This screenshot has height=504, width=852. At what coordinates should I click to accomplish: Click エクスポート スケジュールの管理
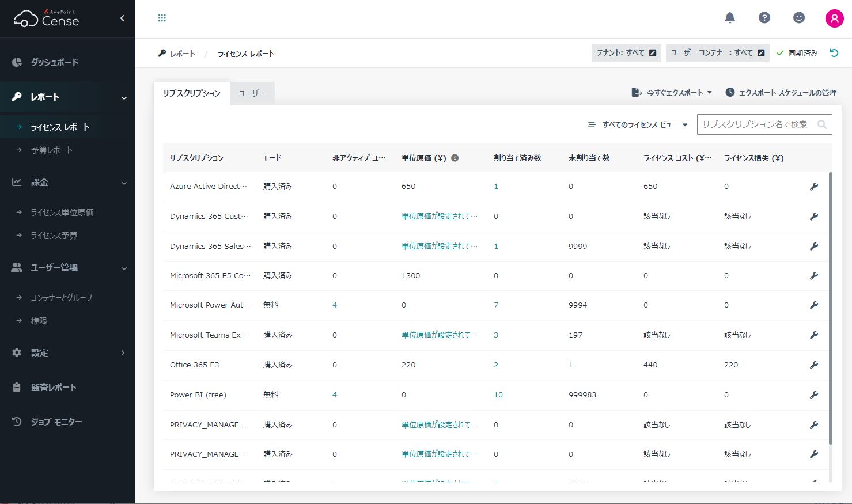point(781,92)
